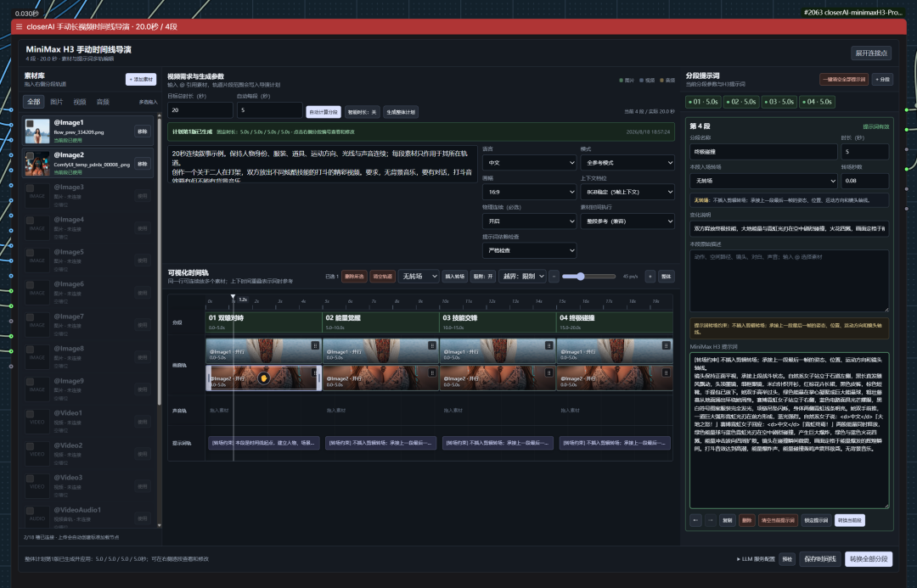The width and height of the screenshot is (917, 588).
Task: Open the prompt dependency check dropdown 严格检查
Action: 529,250
